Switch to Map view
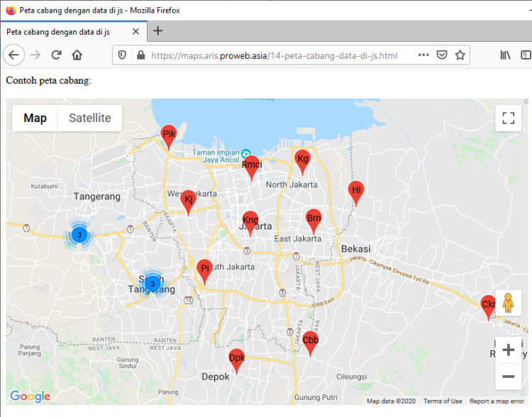The image size is (532, 417). point(35,118)
